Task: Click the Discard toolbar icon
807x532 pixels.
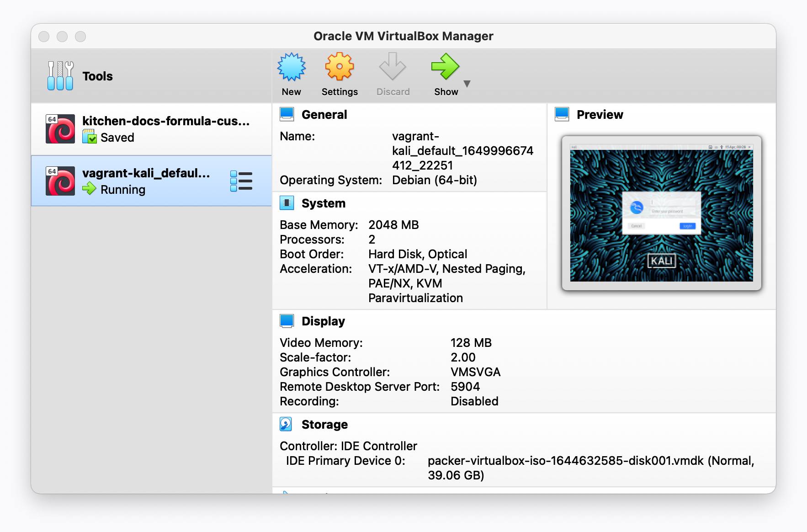Action: (x=393, y=67)
